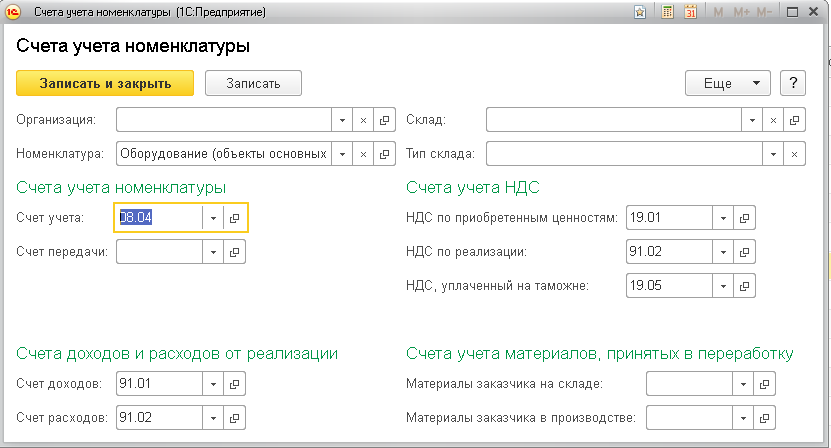
Task: Click into the Тип склада input field
Action: [x=624, y=154]
